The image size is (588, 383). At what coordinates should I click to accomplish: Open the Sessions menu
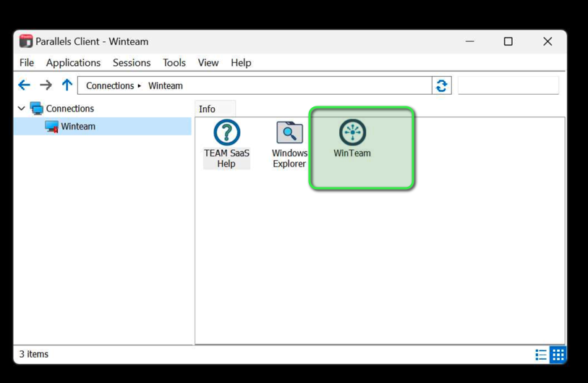[132, 63]
